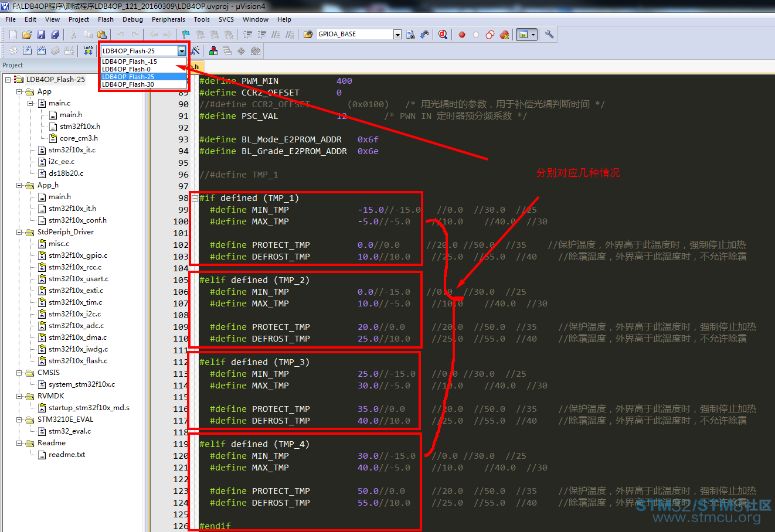The height and width of the screenshot is (532, 775).
Task: Collapse the main.c node
Action: pyautogui.click(x=30, y=103)
